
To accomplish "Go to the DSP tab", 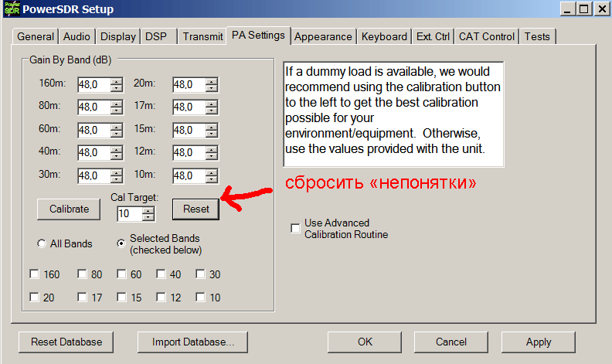I will pos(158,36).
